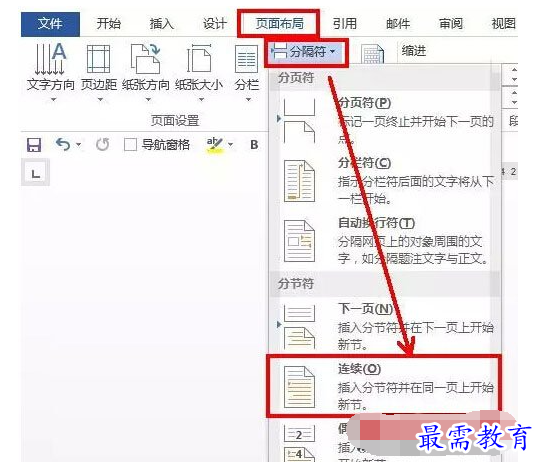Click the 缩进 indent label

[414, 51]
